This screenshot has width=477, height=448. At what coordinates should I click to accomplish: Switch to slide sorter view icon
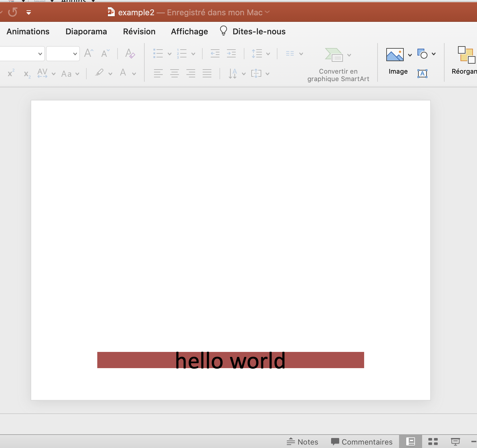coord(433,441)
